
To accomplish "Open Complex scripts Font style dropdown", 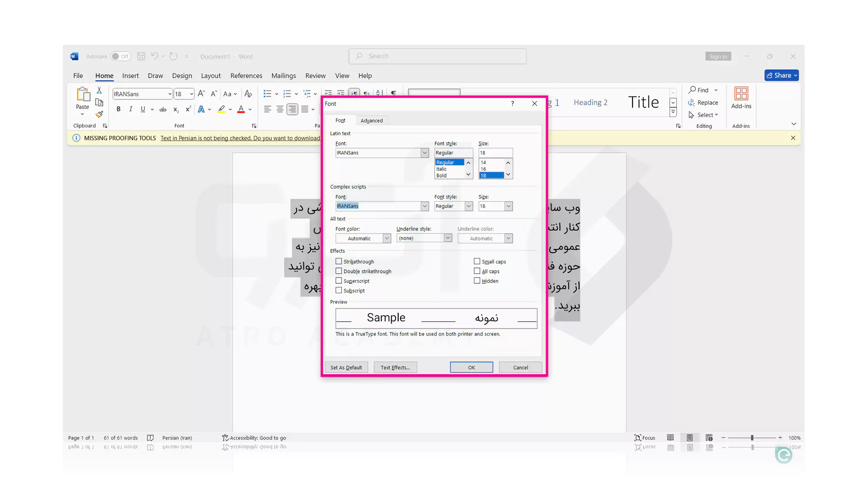I will click(x=469, y=206).
